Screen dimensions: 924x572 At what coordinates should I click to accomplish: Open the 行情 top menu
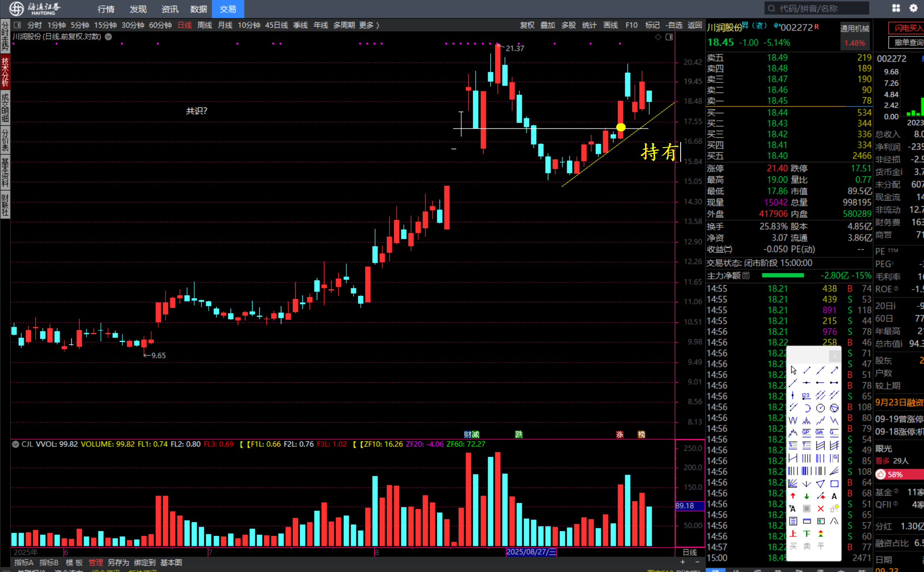pos(106,9)
